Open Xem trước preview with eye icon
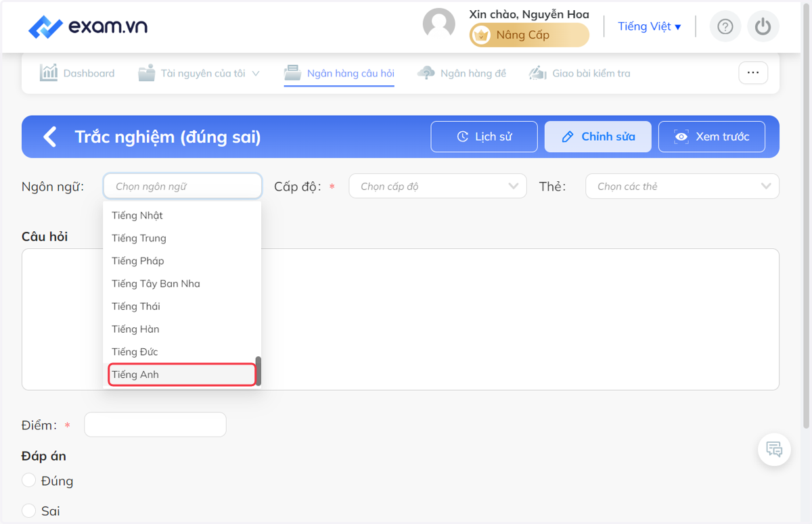The height and width of the screenshot is (524, 812). pos(712,137)
